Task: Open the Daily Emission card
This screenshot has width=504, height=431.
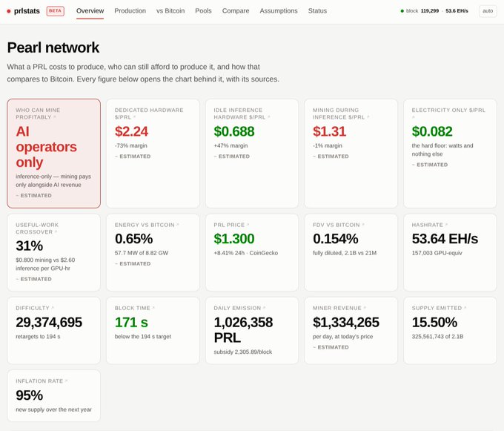Action: coord(252,331)
